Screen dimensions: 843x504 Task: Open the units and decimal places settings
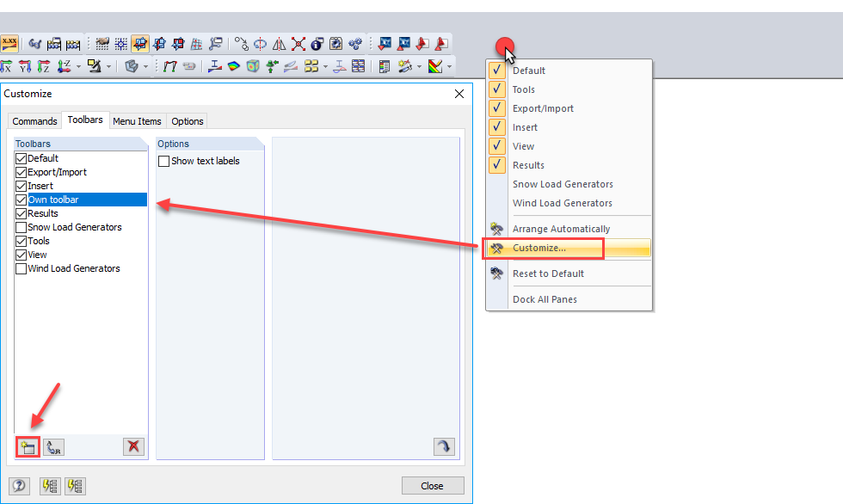click(x=11, y=43)
